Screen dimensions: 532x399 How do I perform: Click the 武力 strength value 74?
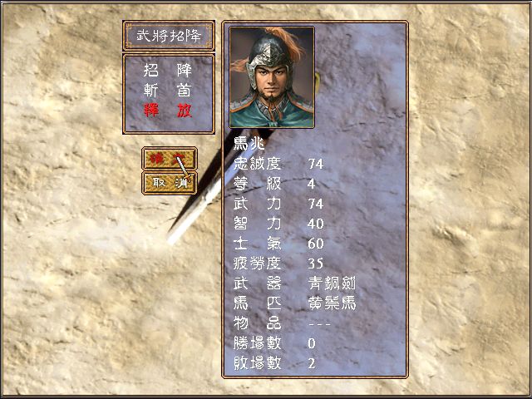tap(316, 204)
